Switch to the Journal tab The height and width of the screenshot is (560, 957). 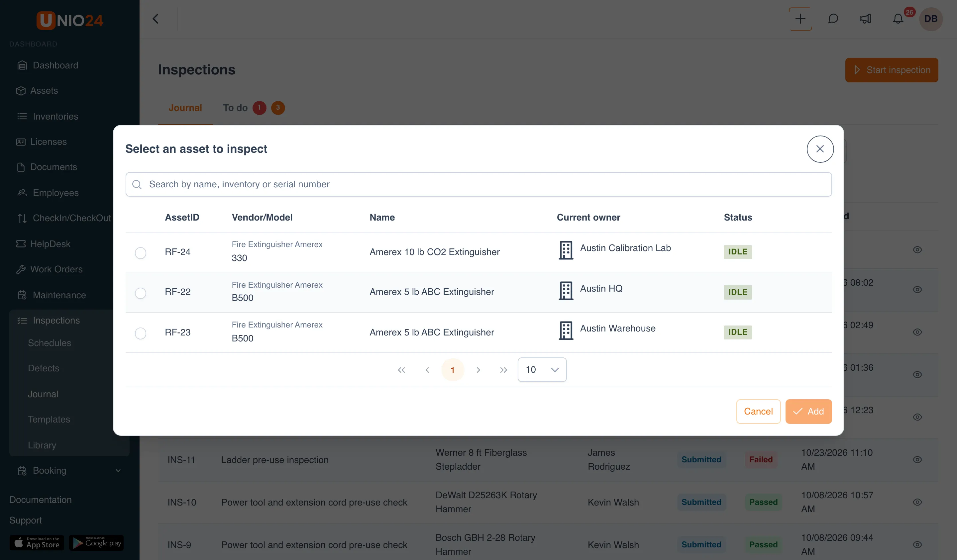tap(185, 108)
